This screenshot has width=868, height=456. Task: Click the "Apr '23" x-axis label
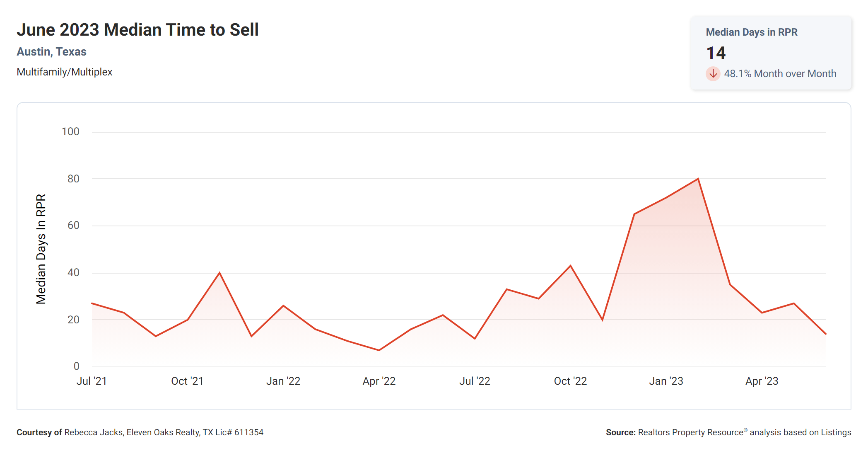pos(762,381)
